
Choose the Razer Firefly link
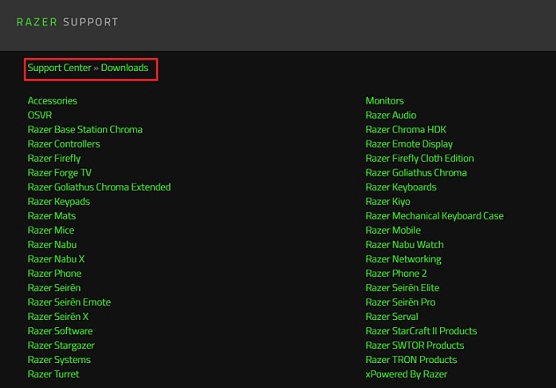pyautogui.click(x=54, y=159)
